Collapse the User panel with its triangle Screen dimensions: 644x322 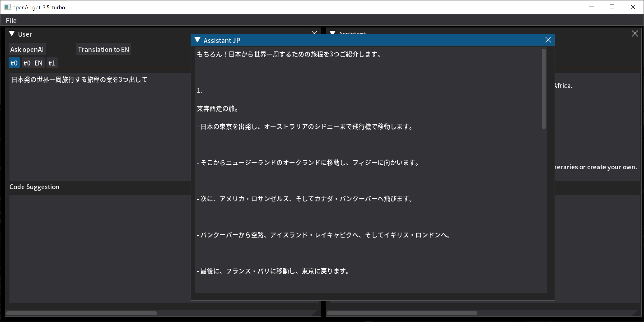point(12,34)
